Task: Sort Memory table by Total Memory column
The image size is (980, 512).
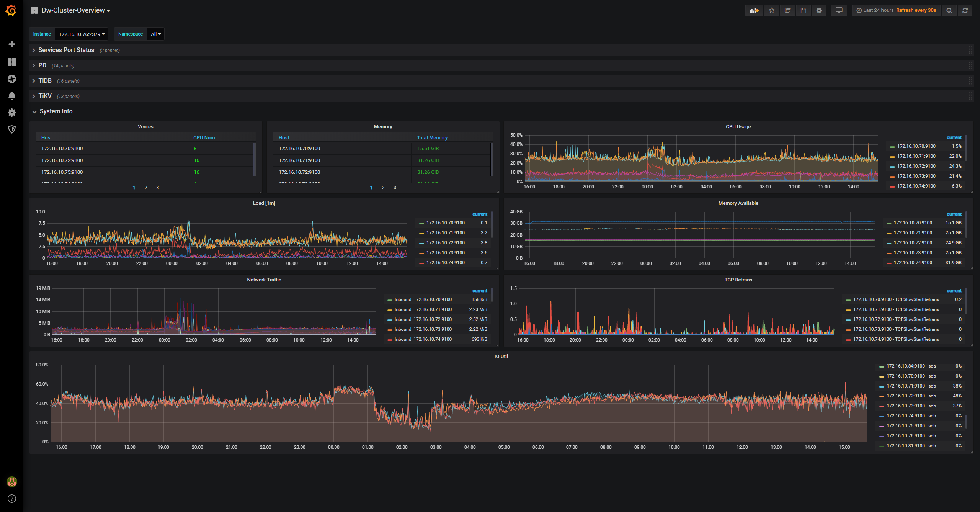Action: [x=432, y=137]
